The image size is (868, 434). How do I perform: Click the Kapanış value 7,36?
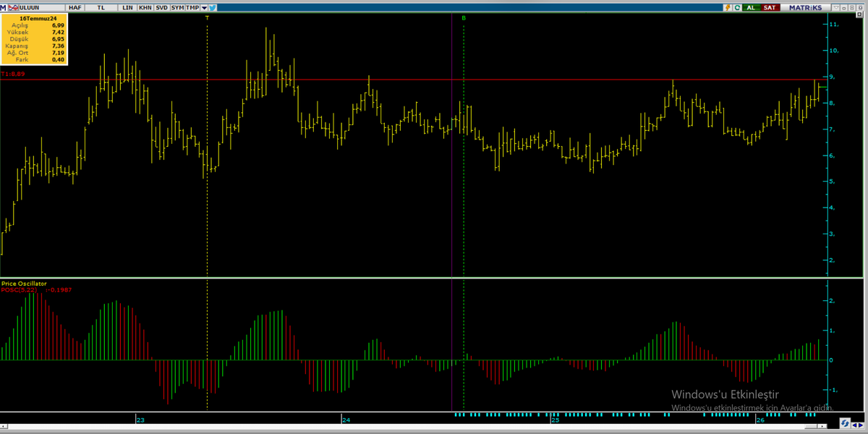(x=58, y=46)
